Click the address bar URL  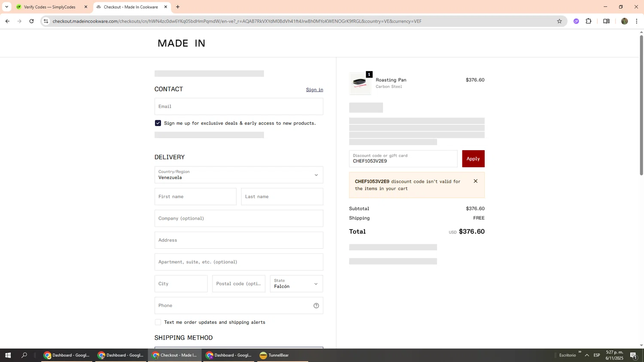coord(237,21)
